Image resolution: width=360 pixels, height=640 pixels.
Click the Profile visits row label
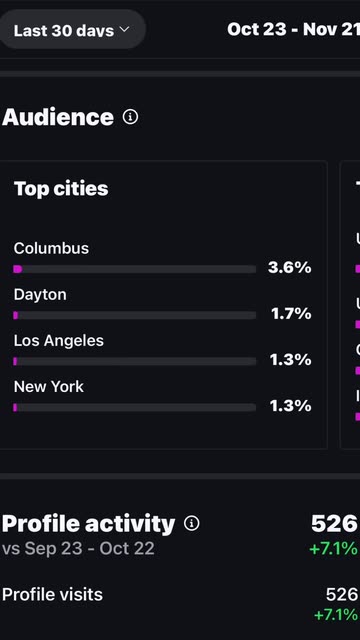click(52, 595)
